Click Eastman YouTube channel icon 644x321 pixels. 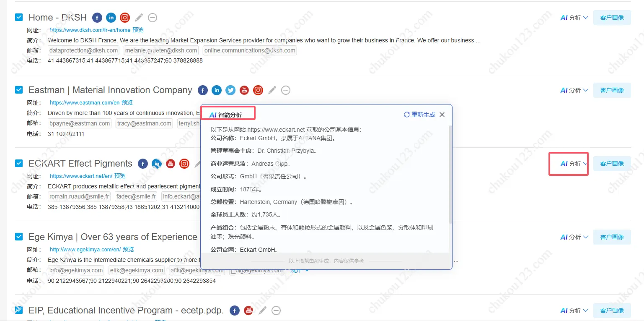[x=244, y=90]
